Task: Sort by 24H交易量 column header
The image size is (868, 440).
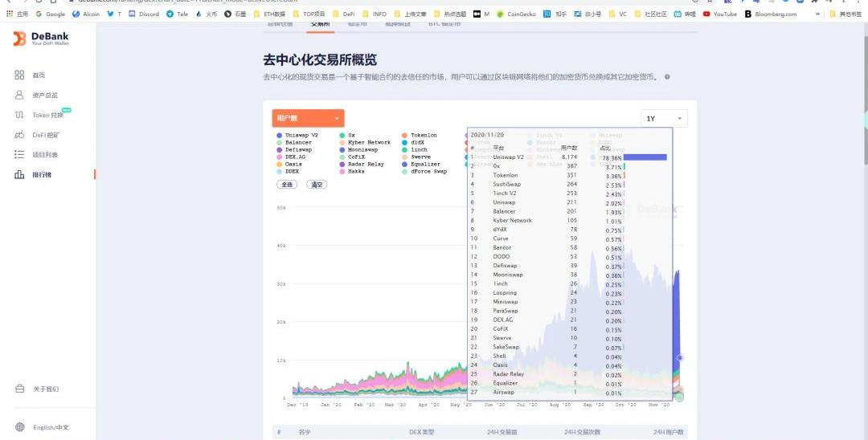Action: pos(502,432)
